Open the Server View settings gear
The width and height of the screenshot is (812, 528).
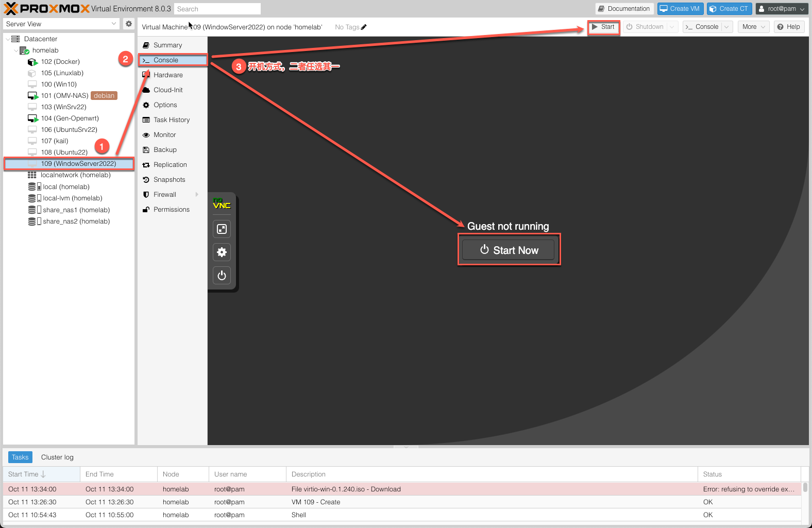(x=129, y=24)
